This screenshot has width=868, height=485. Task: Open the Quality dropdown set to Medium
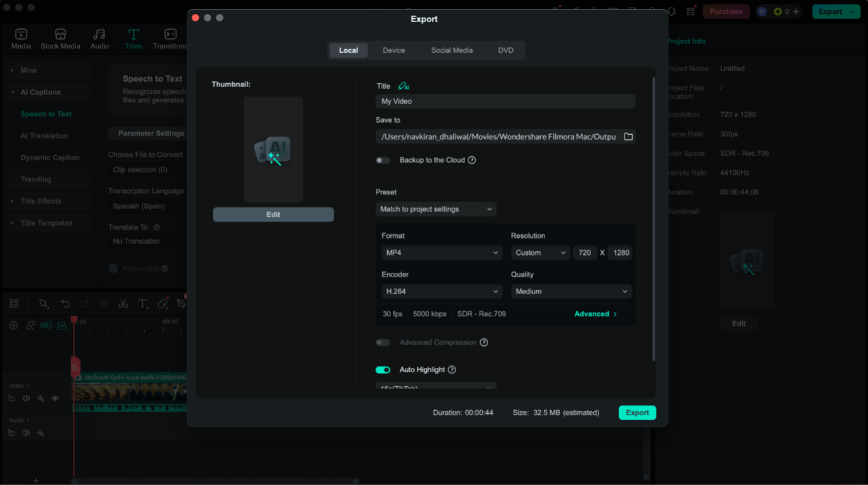tap(571, 291)
